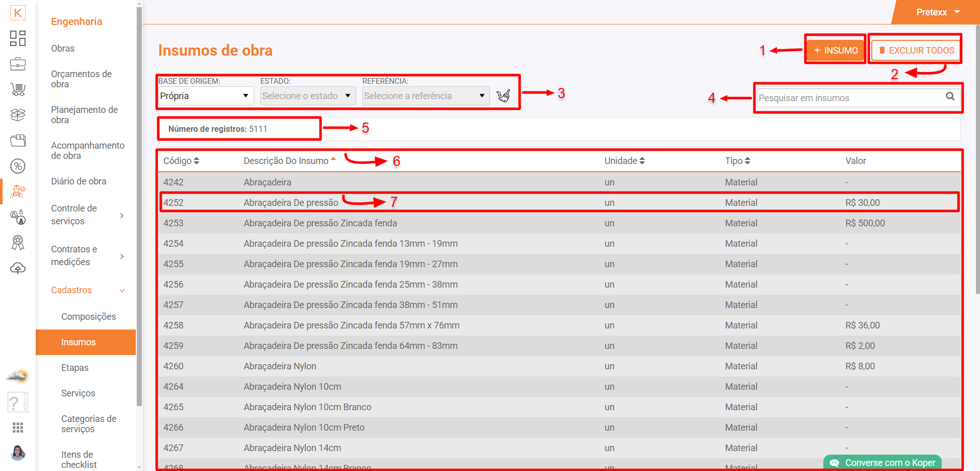Click the Pesquisar em insumos search field
The image size is (980, 471).
pyautogui.click(x=849, y=98)
